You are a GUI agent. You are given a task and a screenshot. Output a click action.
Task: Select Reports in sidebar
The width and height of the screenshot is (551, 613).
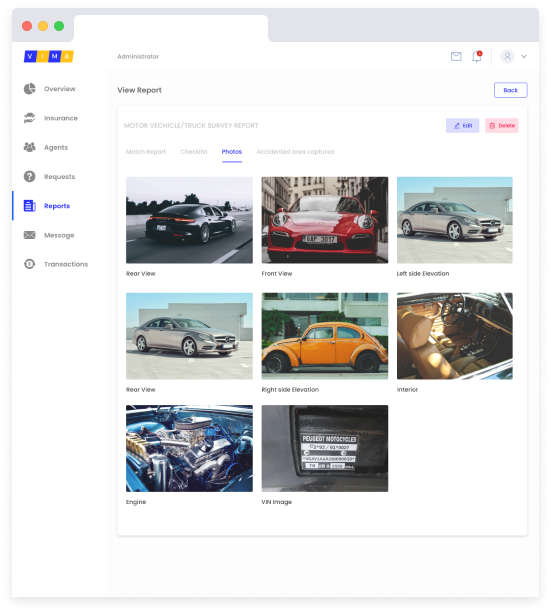(57, 206)
